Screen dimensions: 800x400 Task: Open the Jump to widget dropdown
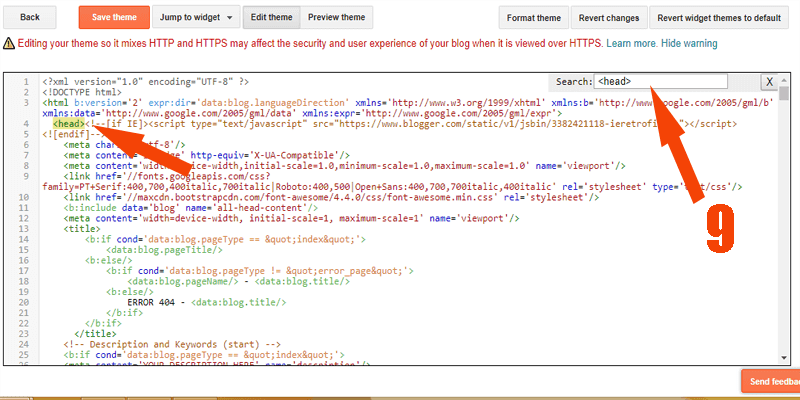coord(196,17)
